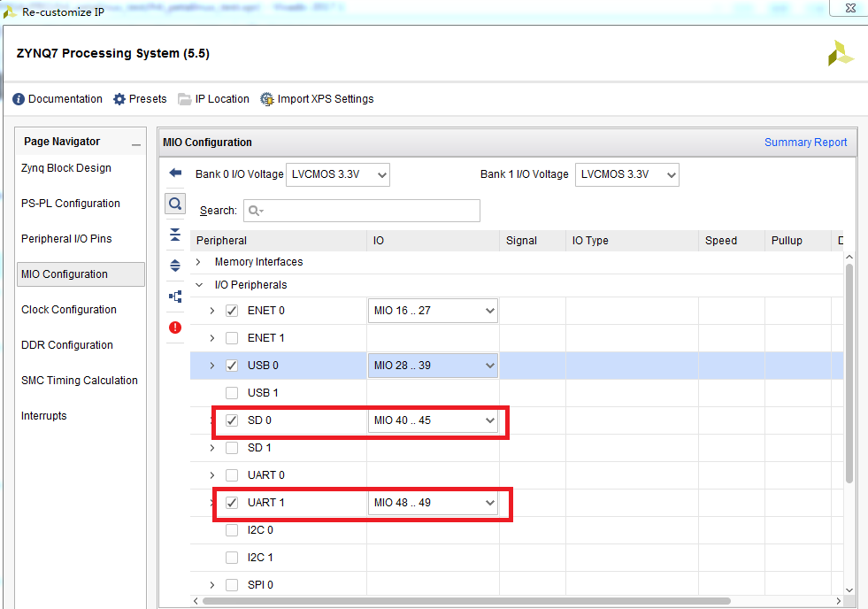Expand the SPI 0 row
Image resolution: width=868 pixels, height=609 pixels.
coord(212,584)
